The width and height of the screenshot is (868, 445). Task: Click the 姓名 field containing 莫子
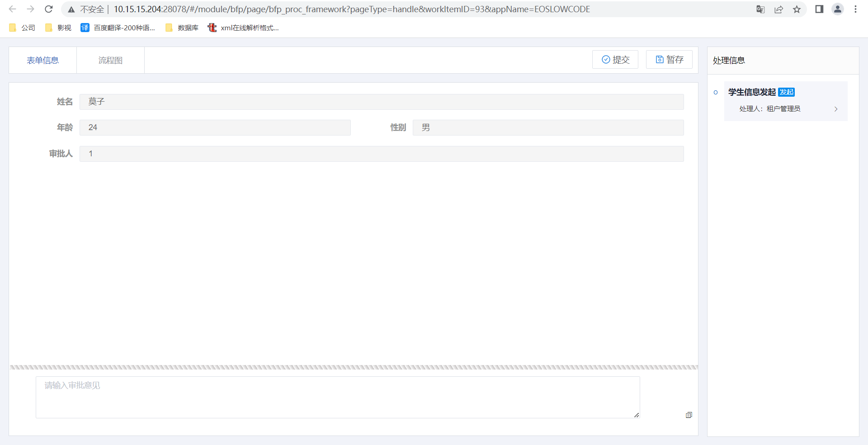[x=381, y=102]
